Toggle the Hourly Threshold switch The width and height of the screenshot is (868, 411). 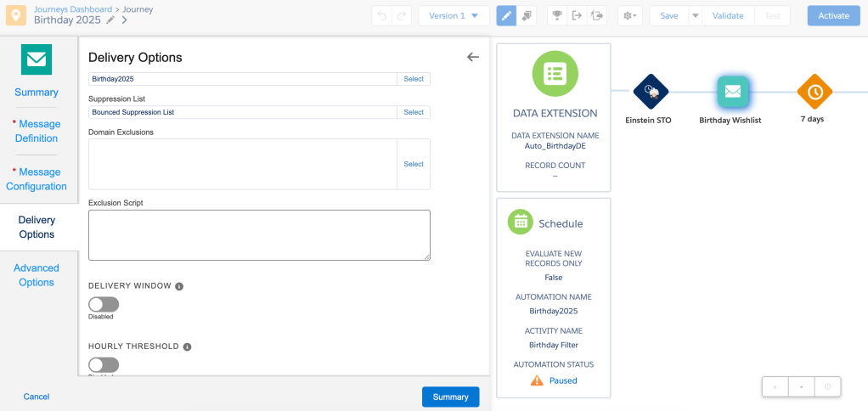pyautogui.click(x=104, y=364)
